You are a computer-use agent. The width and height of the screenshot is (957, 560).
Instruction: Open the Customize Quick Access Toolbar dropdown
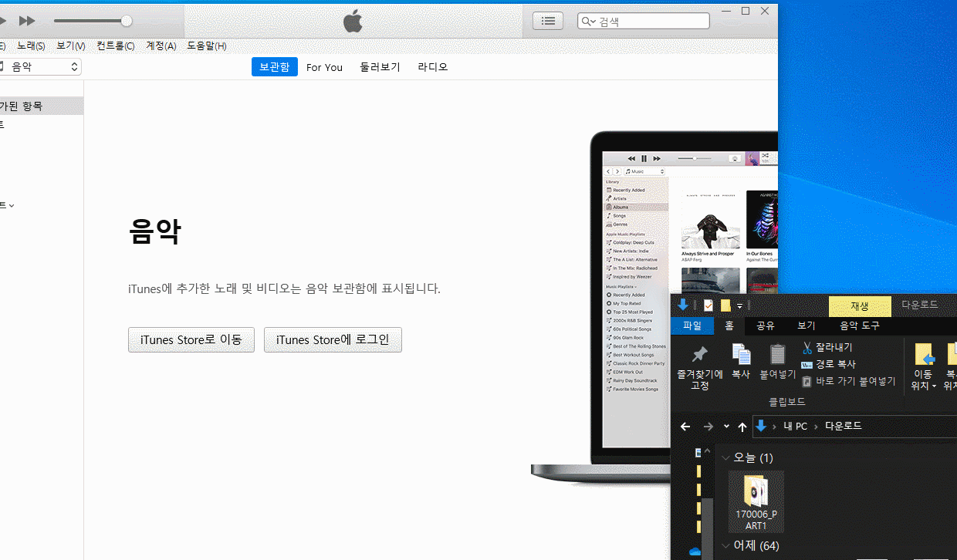pyautogui.click(x=740, y=306)
